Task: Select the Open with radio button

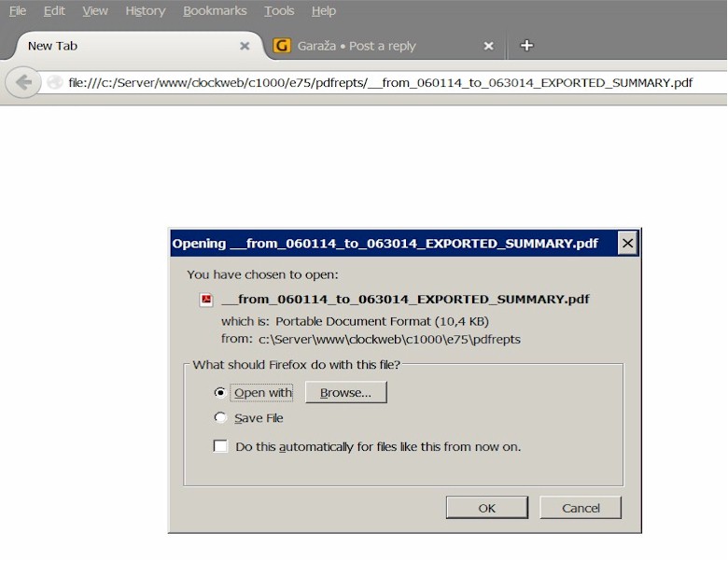Action: [x=220, y=393]
